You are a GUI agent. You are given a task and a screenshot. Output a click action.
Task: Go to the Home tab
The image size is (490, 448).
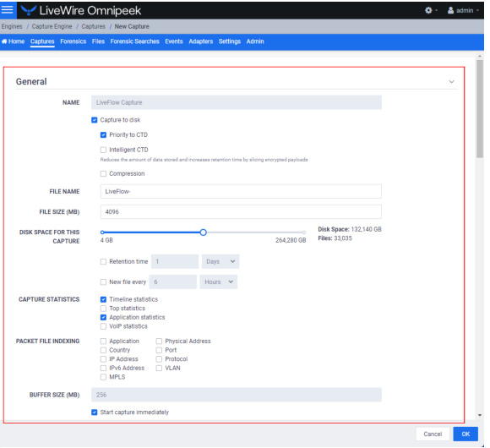(x=14, y=41)
